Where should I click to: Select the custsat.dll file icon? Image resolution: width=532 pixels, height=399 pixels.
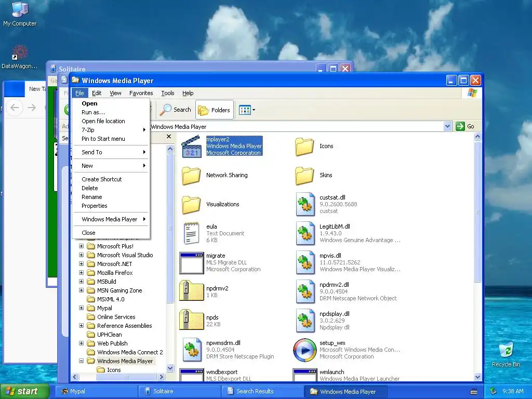tap(304, 204)
